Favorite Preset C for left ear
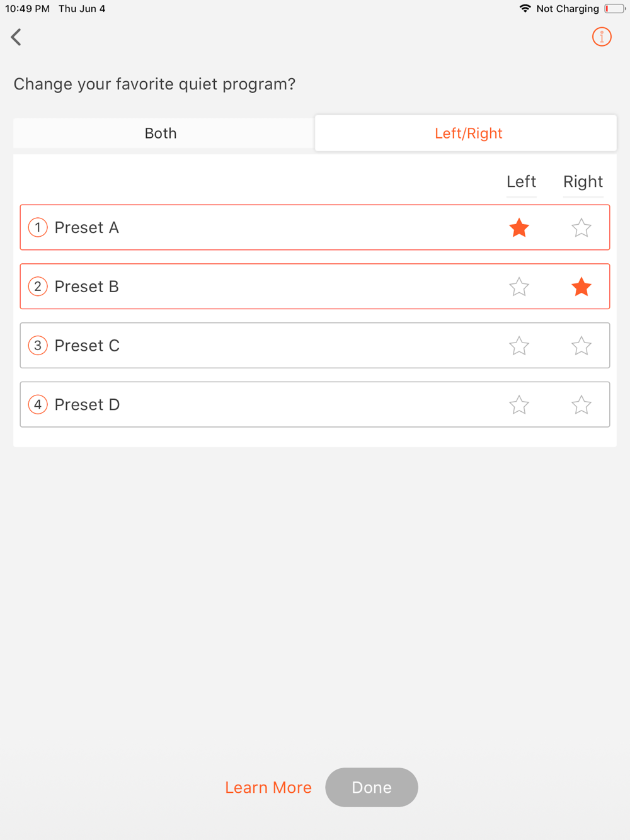630x840 pixels. 519,346
